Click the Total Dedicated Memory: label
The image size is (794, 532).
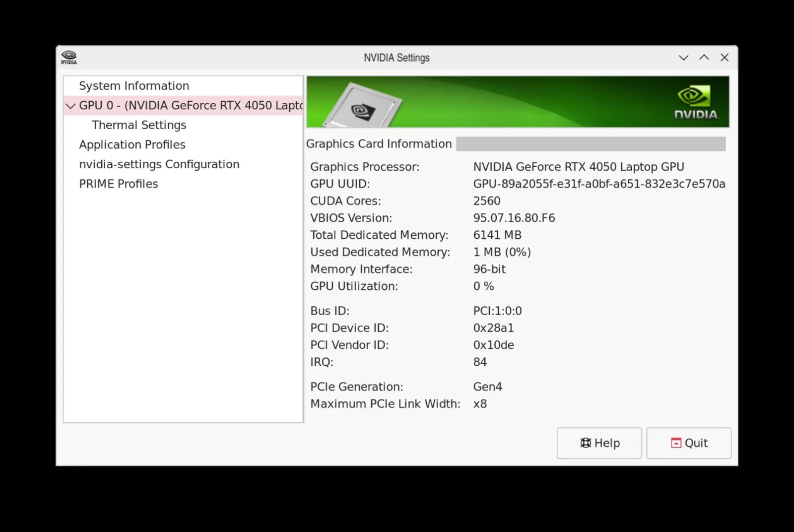[379, 235]
